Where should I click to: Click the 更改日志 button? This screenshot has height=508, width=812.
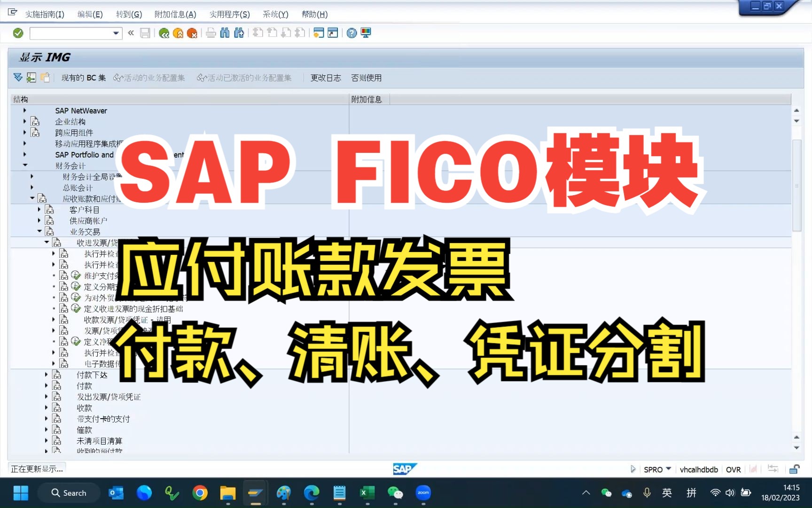(x=326, y=78)
